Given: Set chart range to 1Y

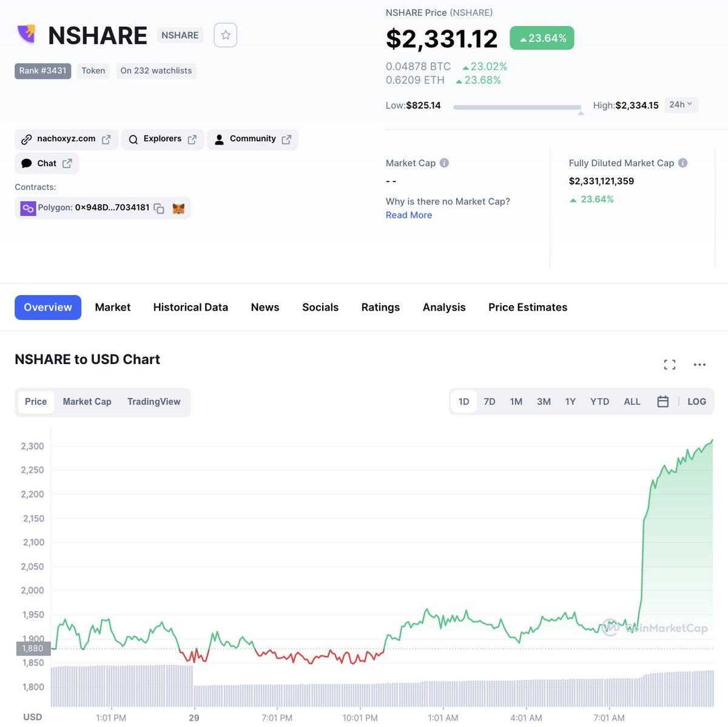Looking at the screenshot, I should 570,402.
